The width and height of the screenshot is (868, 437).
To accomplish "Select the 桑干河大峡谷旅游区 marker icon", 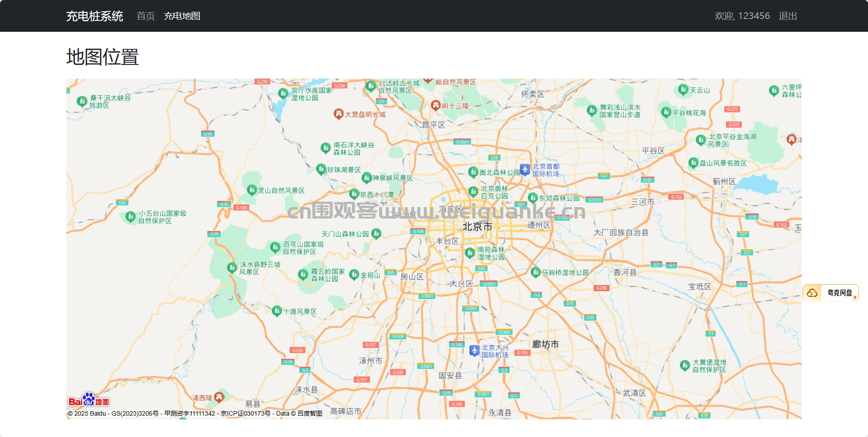I will click(82, 101).
